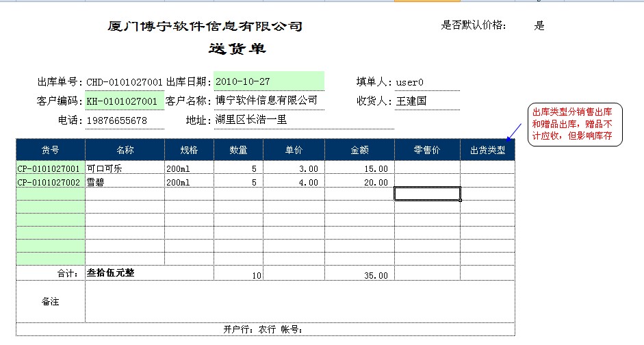644x345 pixels.
Task: Select the 送货单 title
Action: click(x=237, y=49)
